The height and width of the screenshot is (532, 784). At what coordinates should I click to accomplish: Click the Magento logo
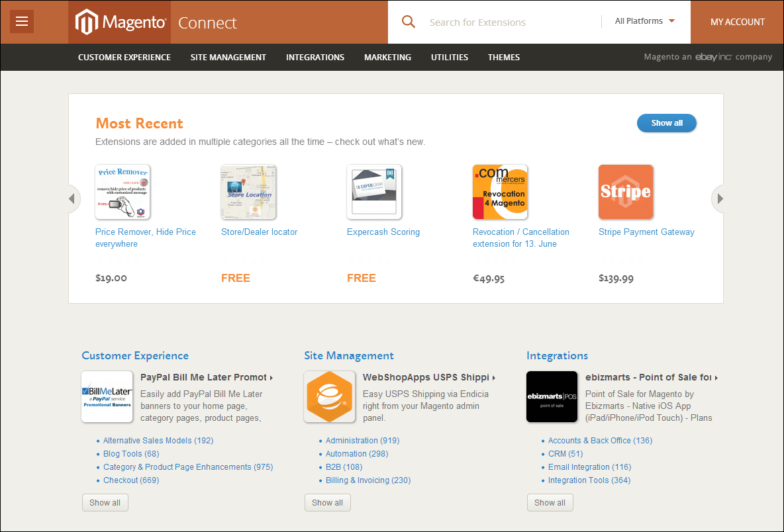(120, 22)
